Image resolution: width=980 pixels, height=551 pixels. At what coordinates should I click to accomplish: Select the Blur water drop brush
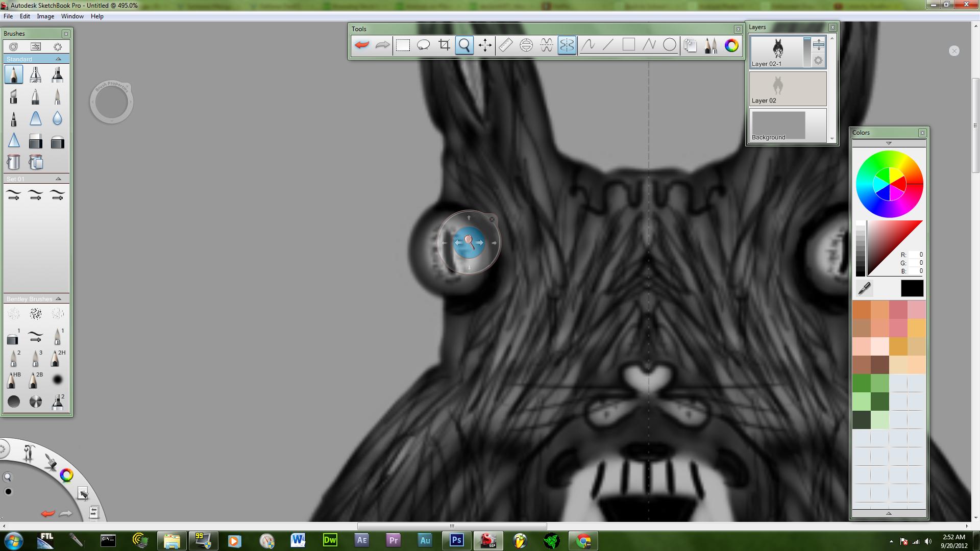tap(58, 118)
